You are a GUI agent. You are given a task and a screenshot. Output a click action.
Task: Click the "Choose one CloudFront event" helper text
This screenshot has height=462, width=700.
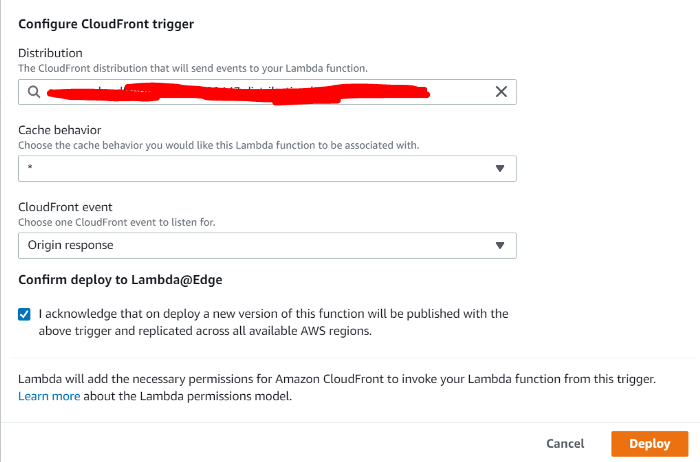click(x=116, y=222)
